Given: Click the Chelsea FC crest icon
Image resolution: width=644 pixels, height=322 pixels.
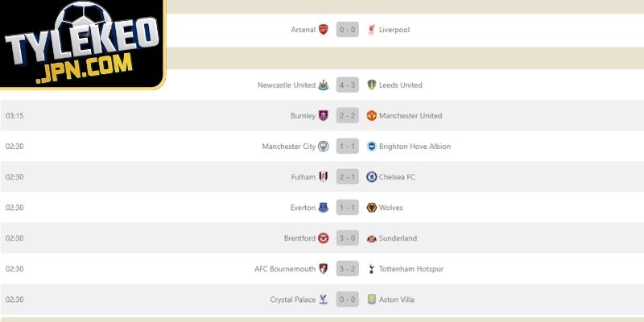Looking at the screenshot, I should pyautogui.click(x=371, y=176).
